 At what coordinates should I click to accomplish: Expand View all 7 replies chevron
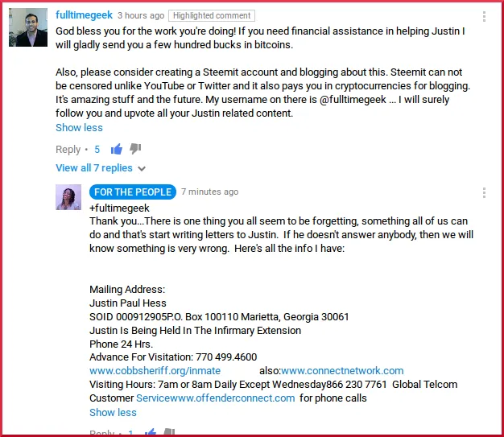click(142, 168)
